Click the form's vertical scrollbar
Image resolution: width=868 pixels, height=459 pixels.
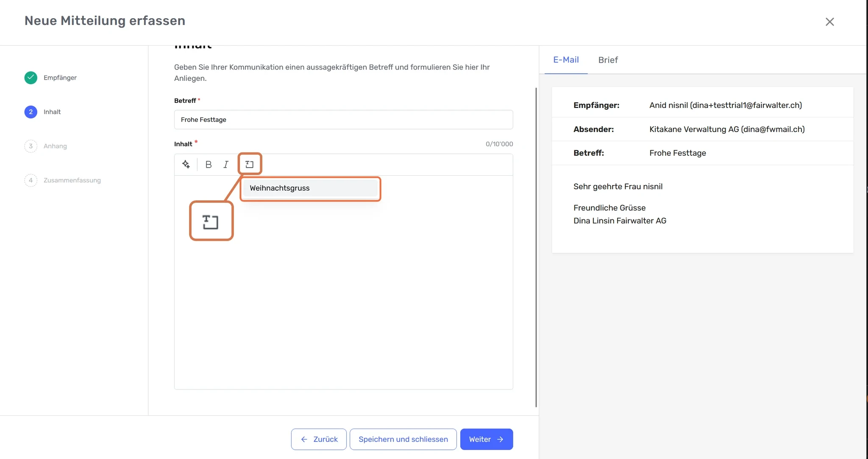pyautogui.click(x=536, y=247)
